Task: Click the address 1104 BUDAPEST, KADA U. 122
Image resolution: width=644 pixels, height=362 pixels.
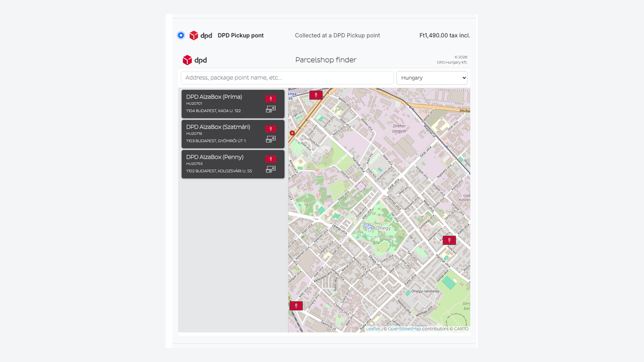Action: (x=213, y=111)
